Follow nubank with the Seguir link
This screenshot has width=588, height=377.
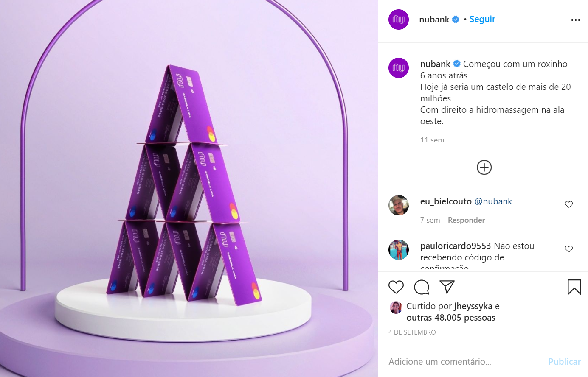pyautogui.click(x=482, y=19)
